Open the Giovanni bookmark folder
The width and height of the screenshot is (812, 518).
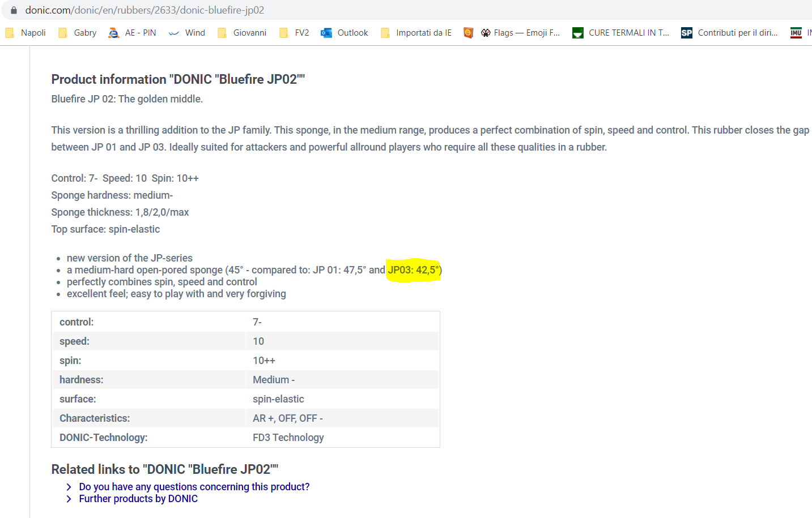coord(242,33)
